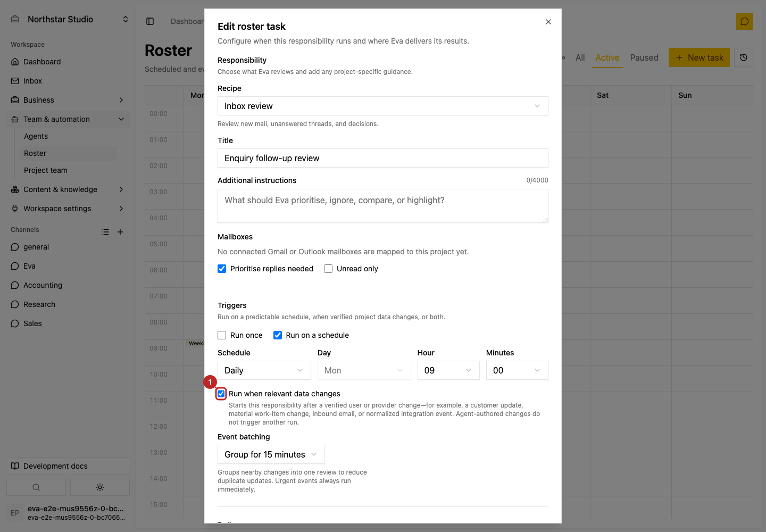This screenshot has height=532, width=766.
Task: Click the Title input field
Action: (x=383, y=158)
